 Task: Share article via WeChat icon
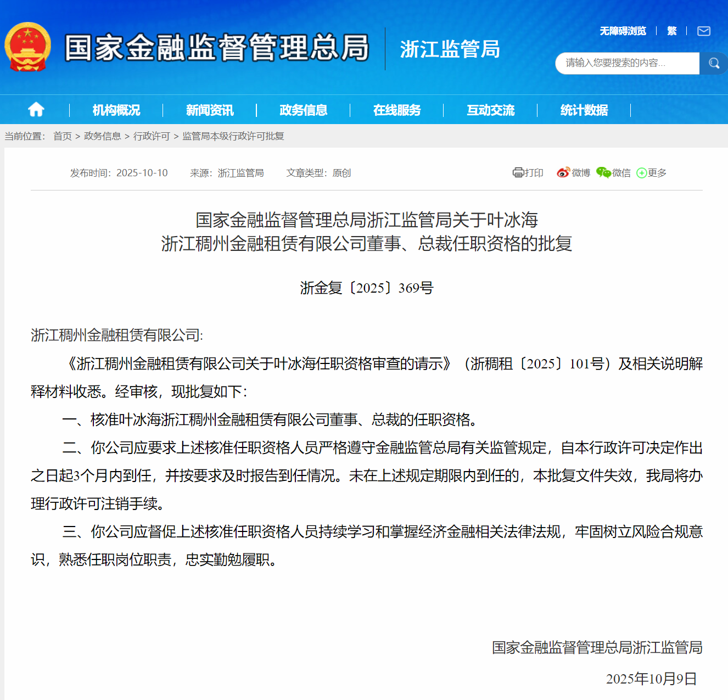click(603, 173)
